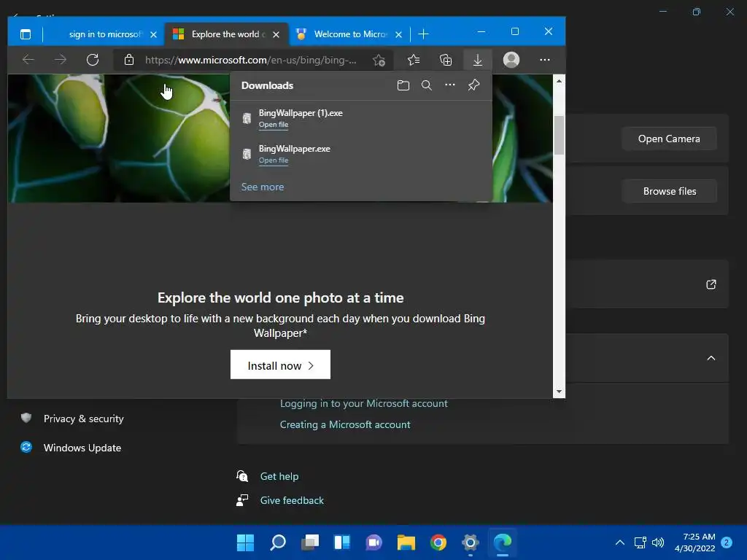Switch to 'Welcome to Microsoft' tab
Screen dimensions: 747x560
coord(350,34)
